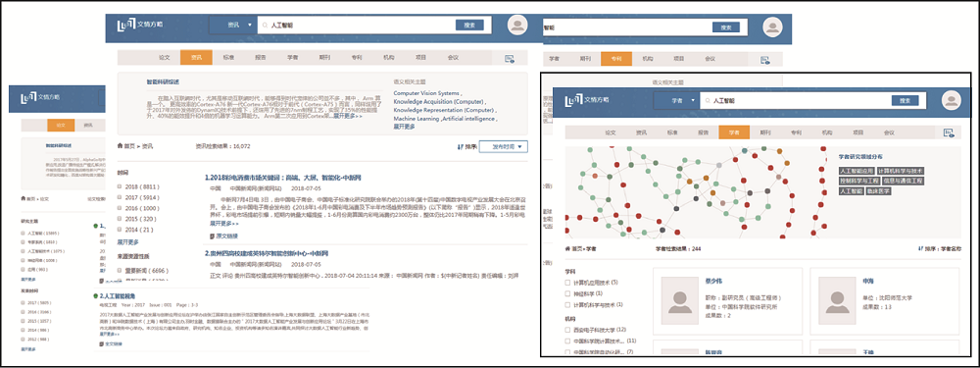Expand 展开更多 under 研究主题 on 论文 page

click(x=28, y=278)
